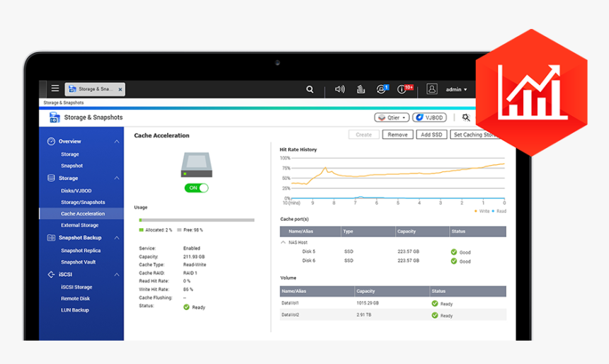This screenshot has height=364, width=609.
Task: Open iSCSI Storage page
Action: tap(76, 287)
